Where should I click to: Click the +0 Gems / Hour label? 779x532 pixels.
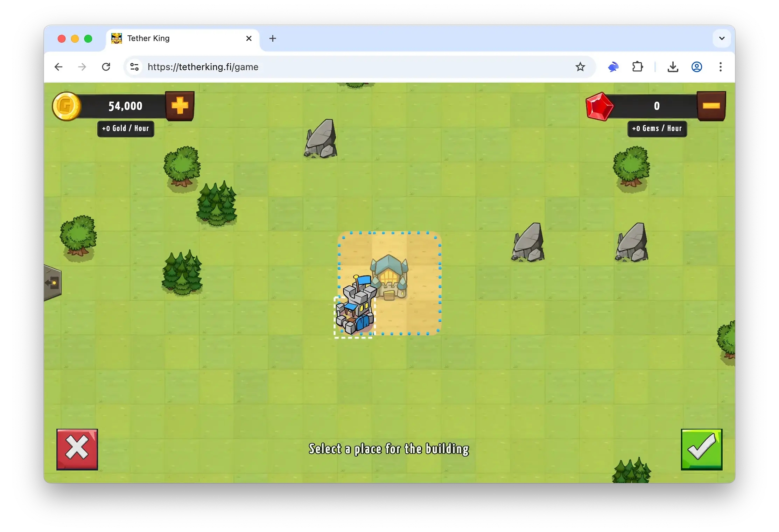pos(657,128)
